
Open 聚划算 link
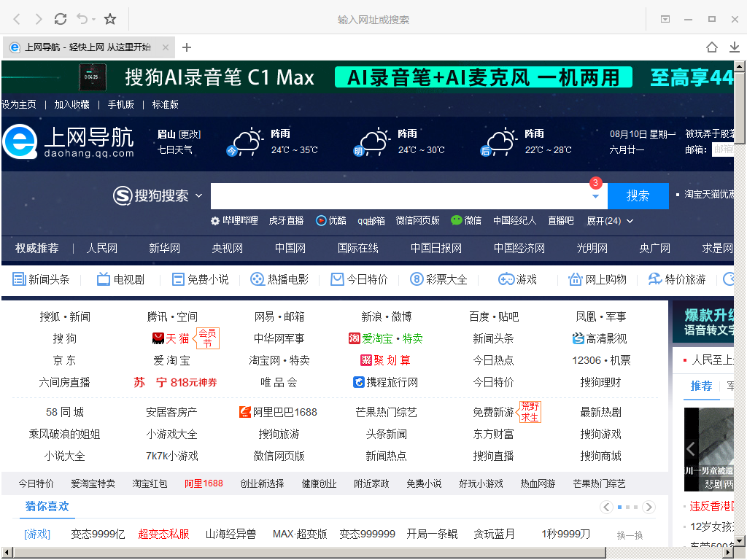click(385, 360)
